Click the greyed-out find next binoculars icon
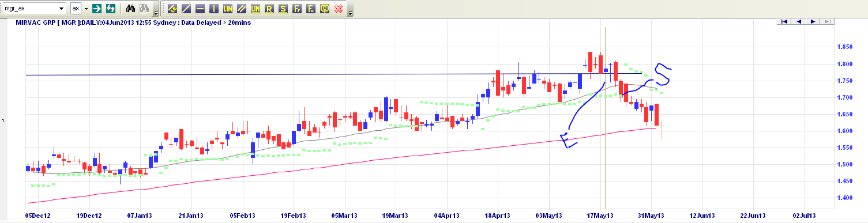Image resolution: width=868 pixels, height=223 pixels. (x=144, y=9)
